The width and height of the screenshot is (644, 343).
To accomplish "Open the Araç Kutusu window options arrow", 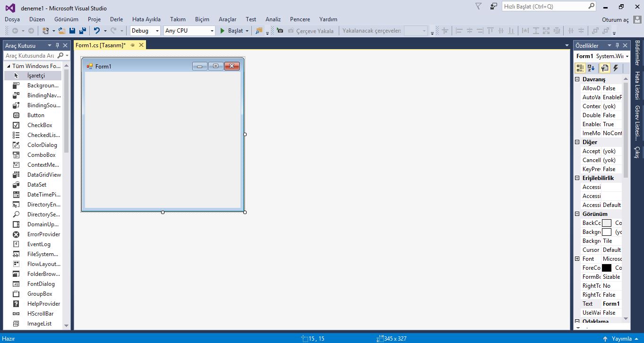I will (x=49, y=45).
